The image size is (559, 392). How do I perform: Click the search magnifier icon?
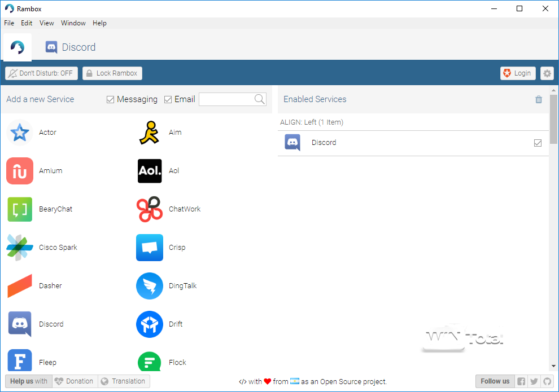260,99
